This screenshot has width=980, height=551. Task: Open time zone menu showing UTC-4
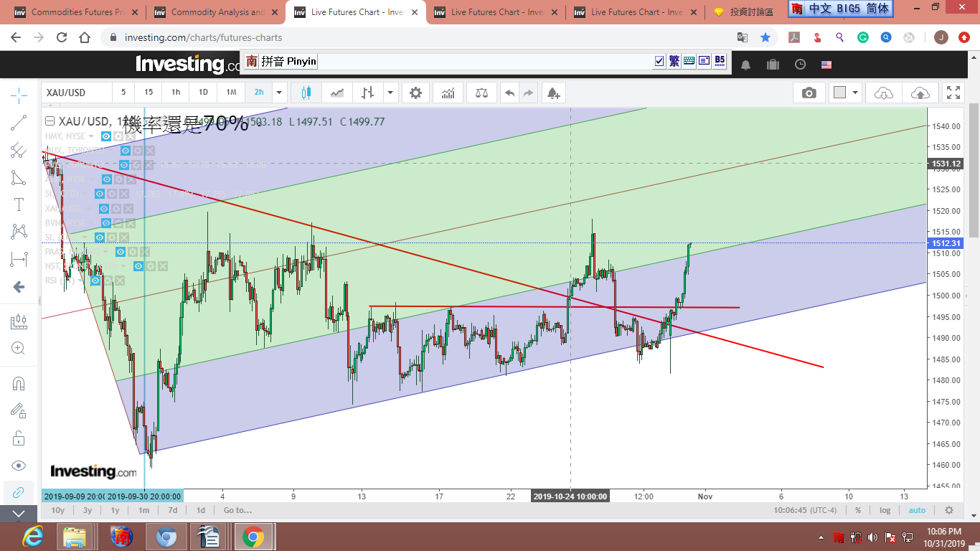point(806,510)
